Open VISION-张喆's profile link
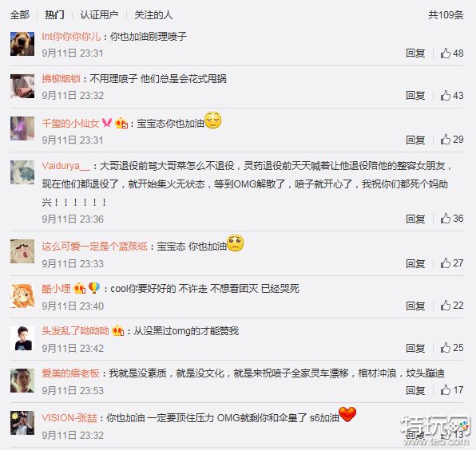This screenshot has height=450, width=476. coord(69,418)
